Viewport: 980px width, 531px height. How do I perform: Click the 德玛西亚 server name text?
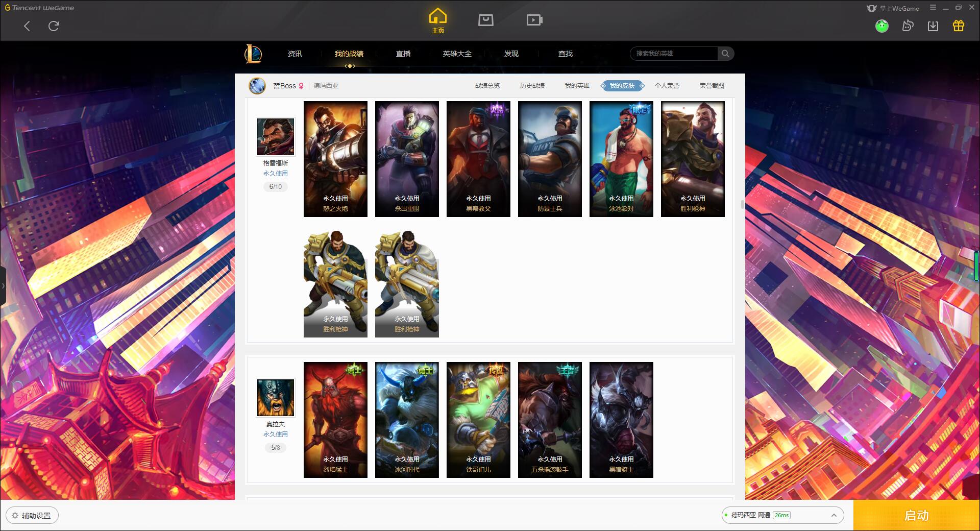326,86
